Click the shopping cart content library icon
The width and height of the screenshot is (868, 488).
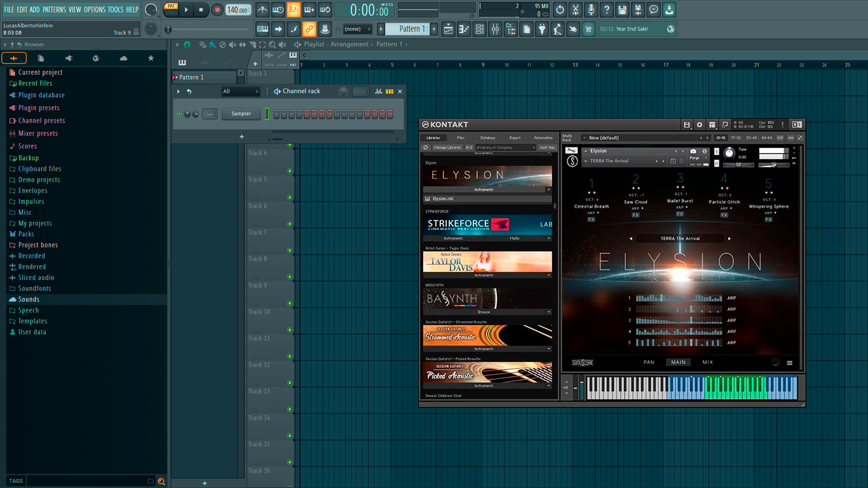click(x=588, y=29)
